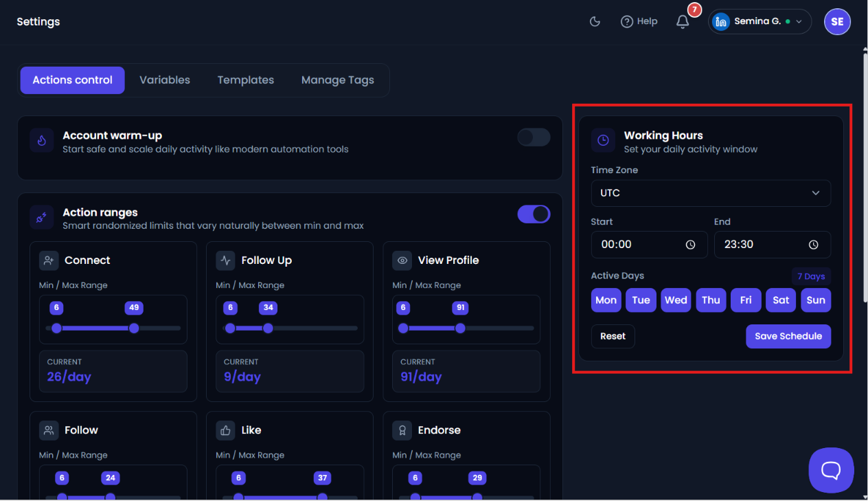Click the clock icon in the Start time field
This screenshot has height=501, width=868.
(x=691, y=245)
